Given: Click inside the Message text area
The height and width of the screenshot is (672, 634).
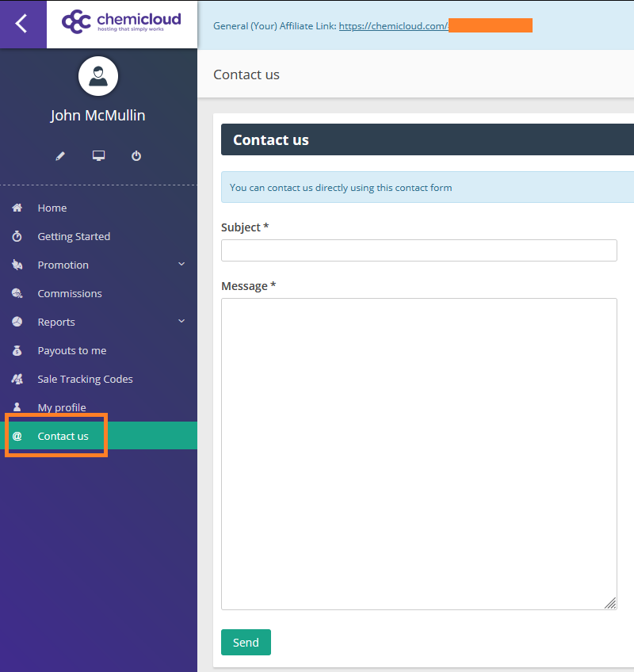Looking at the screenshot, I should point(418,453).
